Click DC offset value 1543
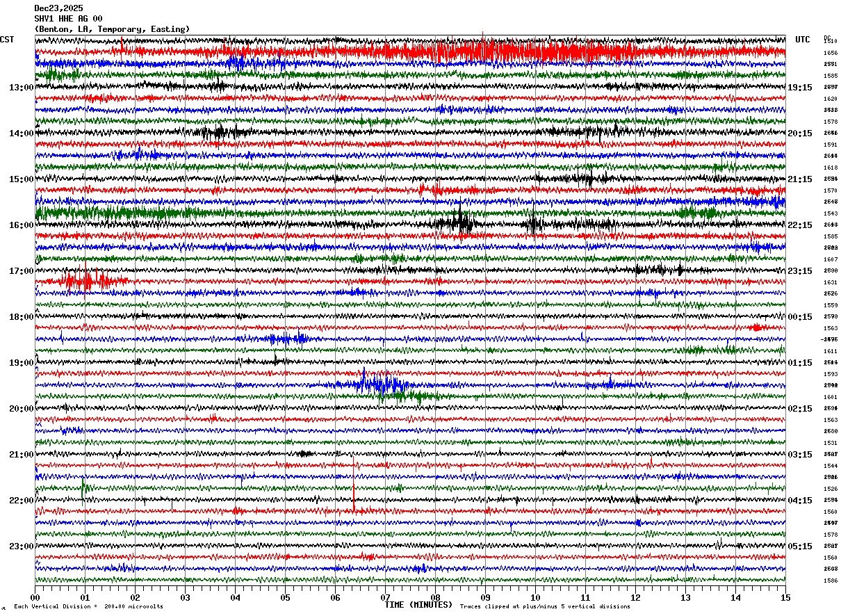This screenshot has width=841, height=616. tap(831, 213)
